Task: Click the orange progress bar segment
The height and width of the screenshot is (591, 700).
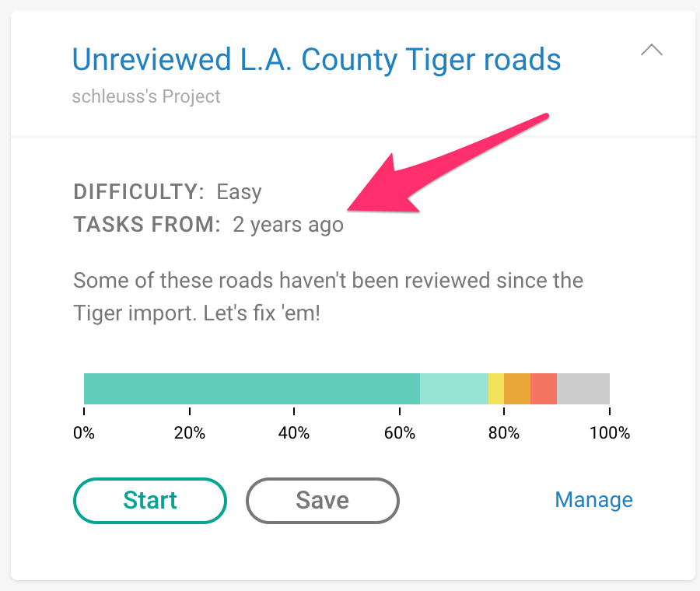Action: (517, 389)
